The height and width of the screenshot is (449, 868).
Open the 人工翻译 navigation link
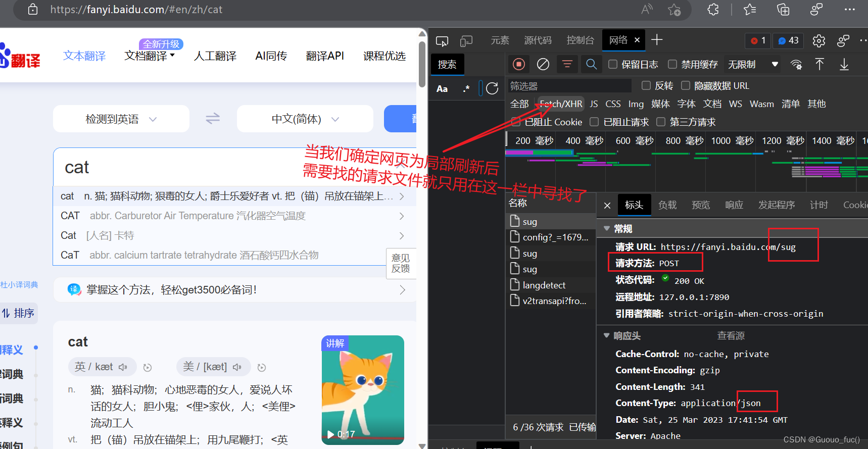[215, 56]
